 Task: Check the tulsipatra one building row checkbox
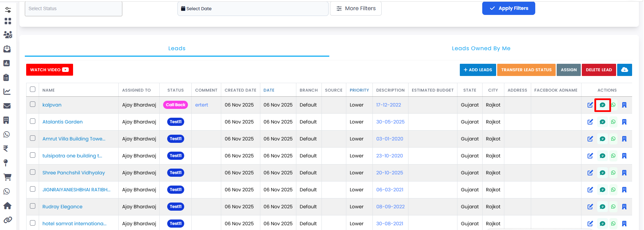point(33,155)
